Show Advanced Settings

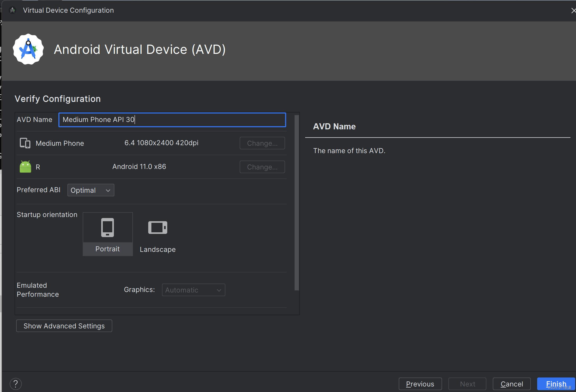(x=64, y=326)
